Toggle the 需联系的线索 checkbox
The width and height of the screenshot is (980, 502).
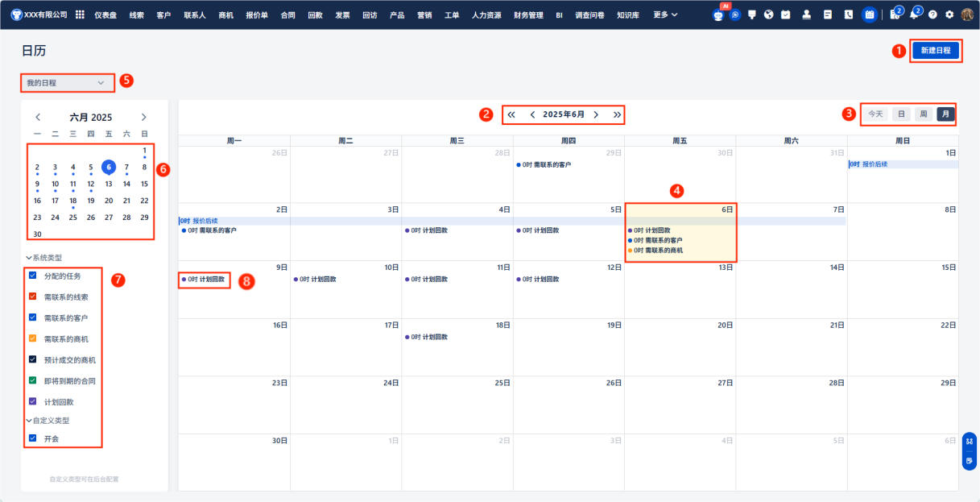pyautogui.click(x=33, y=297)
